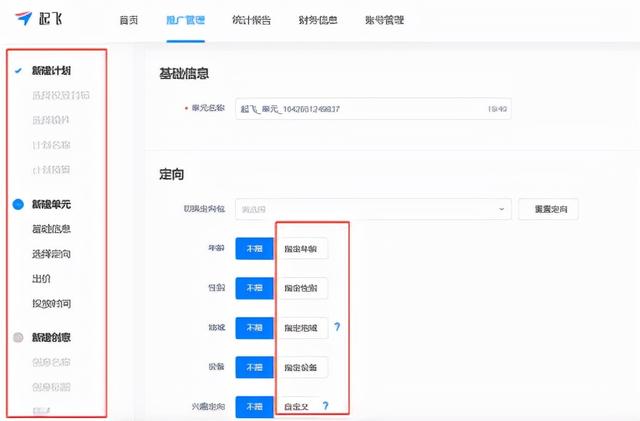This screenshot has height=421, width=640.
Task: Open the targeting package dropdown arrow
Action: 501,210
